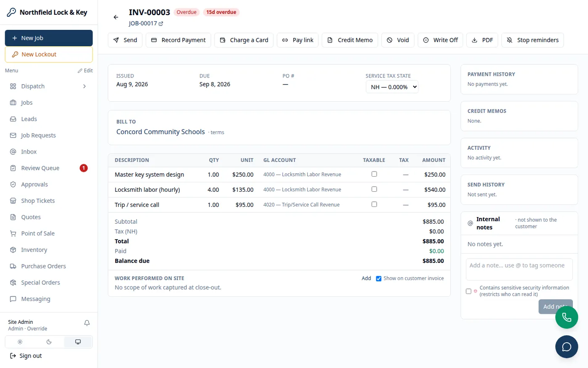Generate a Pay link
The image size is (588, 368).
pos(298,40)
